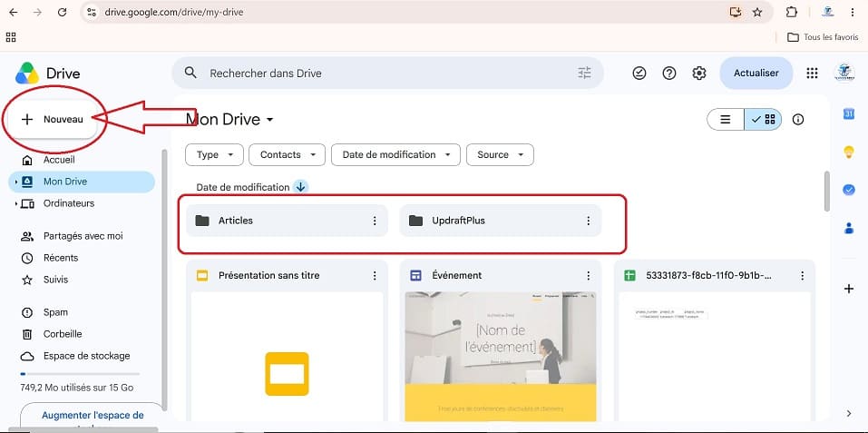868x433 pixels.
Task: Open the settings gear icon
Action: 699,74
